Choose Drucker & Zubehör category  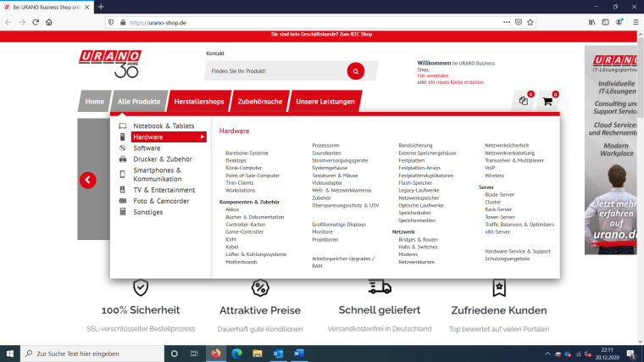(162, 159)
